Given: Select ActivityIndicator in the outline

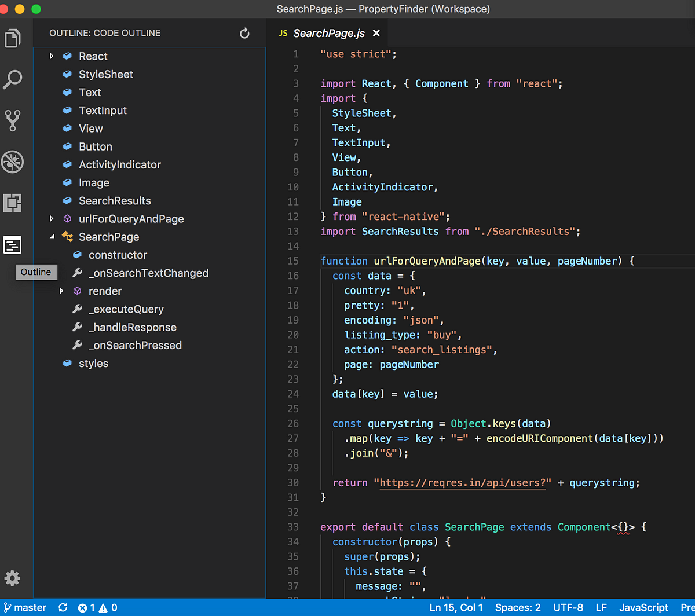Looking at the screenshot, I should coord(120,164).
